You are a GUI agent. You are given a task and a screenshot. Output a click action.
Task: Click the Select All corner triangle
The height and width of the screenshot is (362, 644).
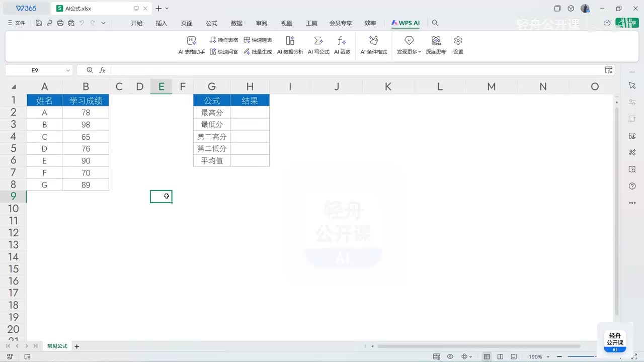coord(14,86)
